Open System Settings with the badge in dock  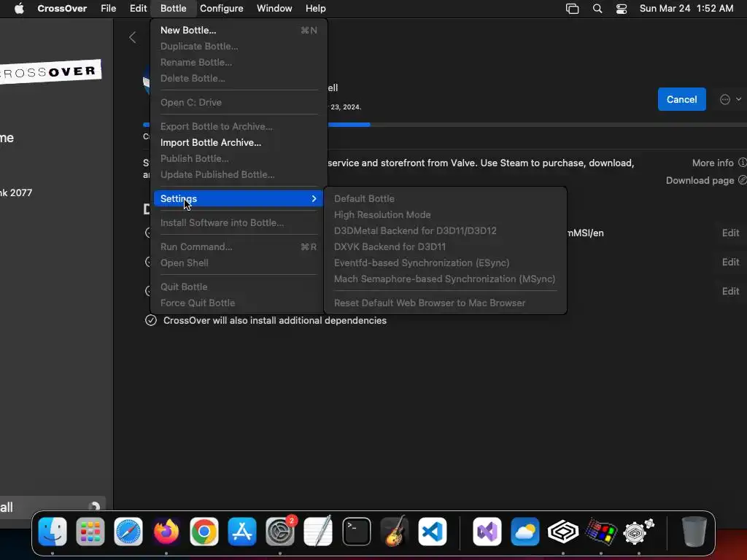tap(280, 531)
